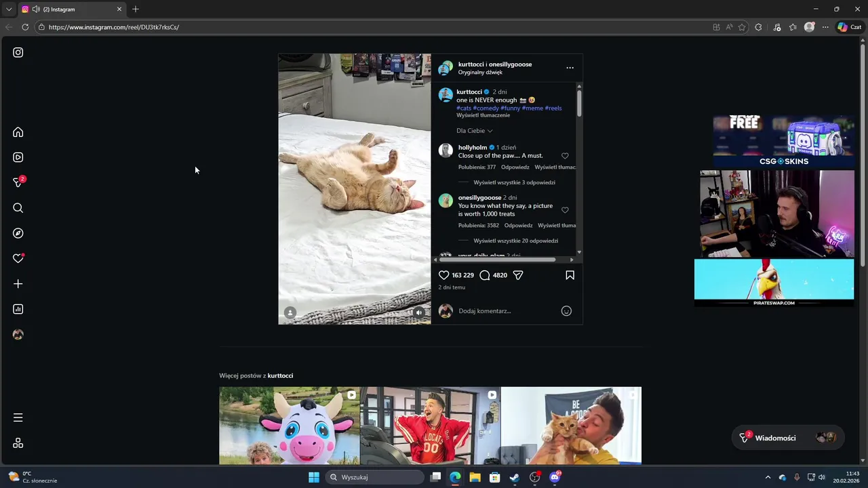
Task: Click comments vertical scrollbar thumb
Action: point(579,102)
